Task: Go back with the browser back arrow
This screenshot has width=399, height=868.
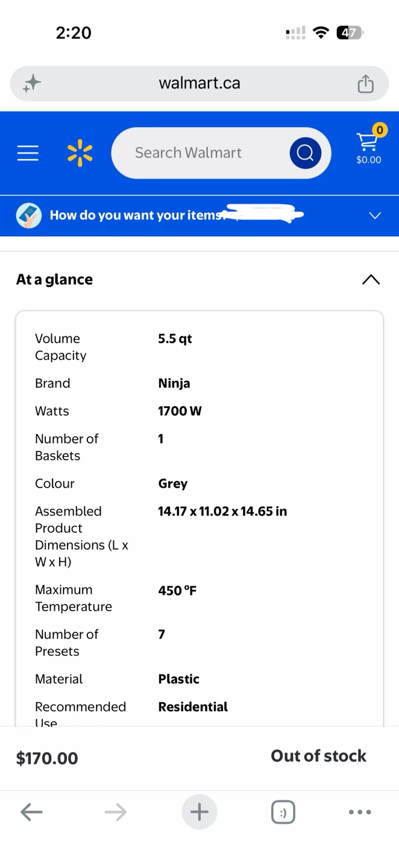Action: click(x=31, y=812)
